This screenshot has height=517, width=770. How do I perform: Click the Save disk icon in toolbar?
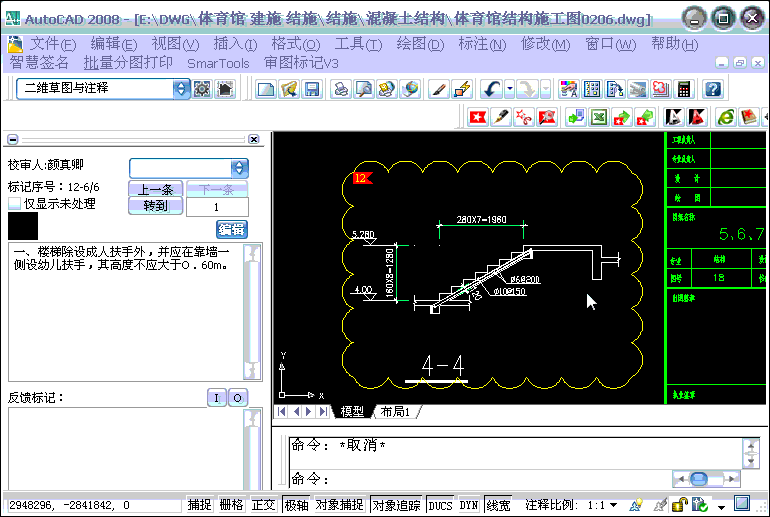[312, 89]
